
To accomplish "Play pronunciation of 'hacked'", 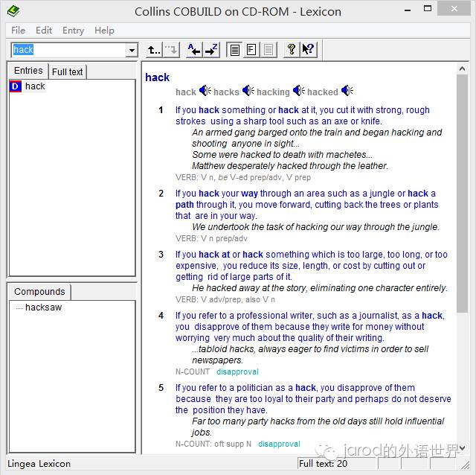I will (347, 91).
